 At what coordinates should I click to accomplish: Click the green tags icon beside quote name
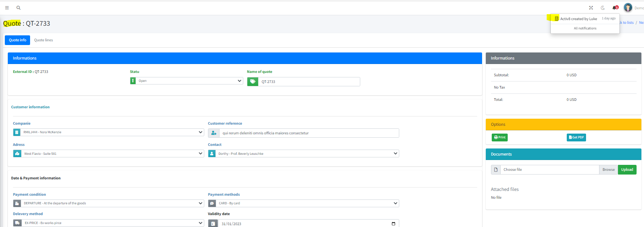click(x=253, y=81)
